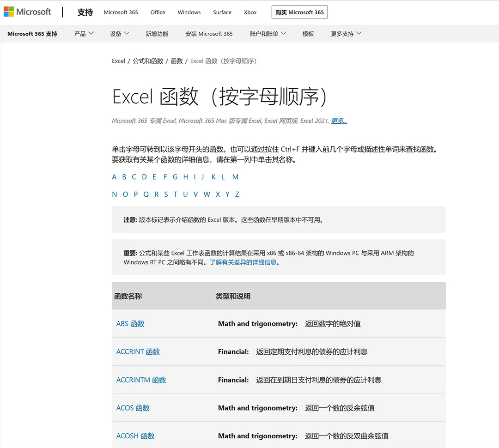499x448 pixels.
Task: Jump to letter M functions
Action: (x=235, y=177)
